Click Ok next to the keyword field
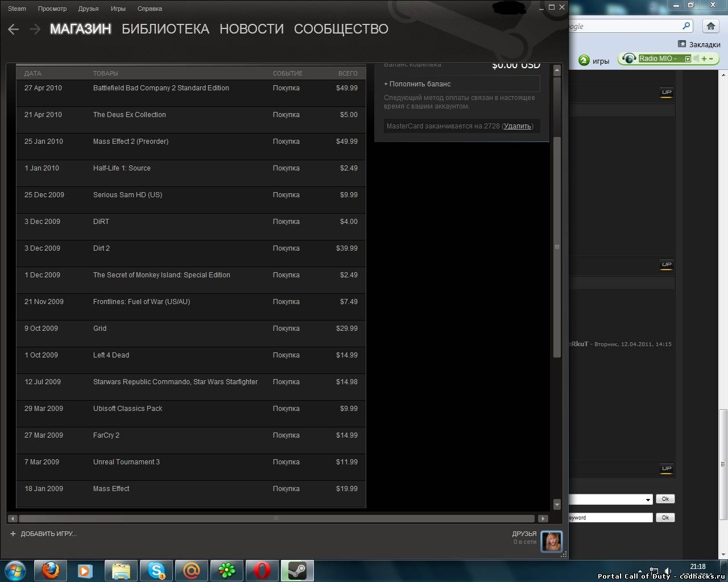The width and height of the screenshot is (728, 582). point(665,517)
